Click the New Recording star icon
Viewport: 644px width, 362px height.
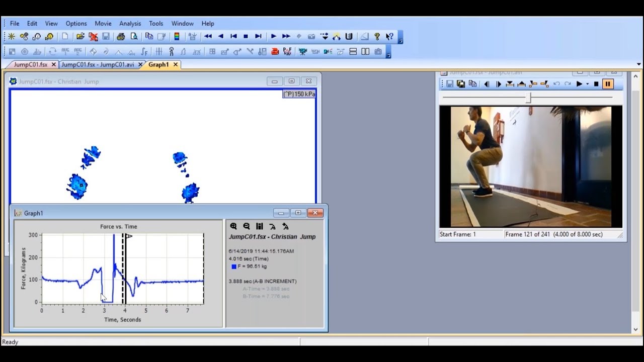click(x=12, y=36)
